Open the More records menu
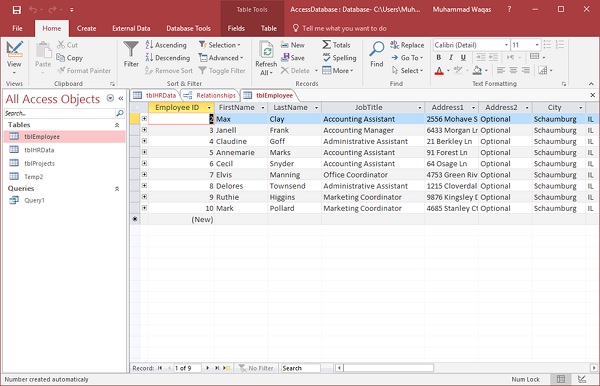 pyautogui.click(x=338, y=70)
